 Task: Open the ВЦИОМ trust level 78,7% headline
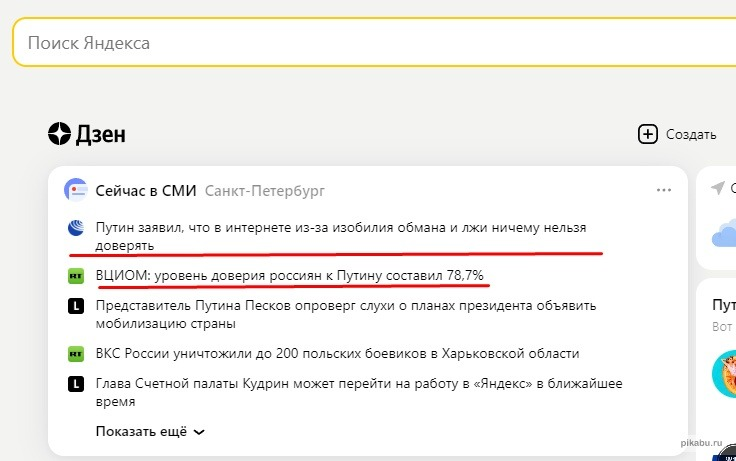[295, 275]
